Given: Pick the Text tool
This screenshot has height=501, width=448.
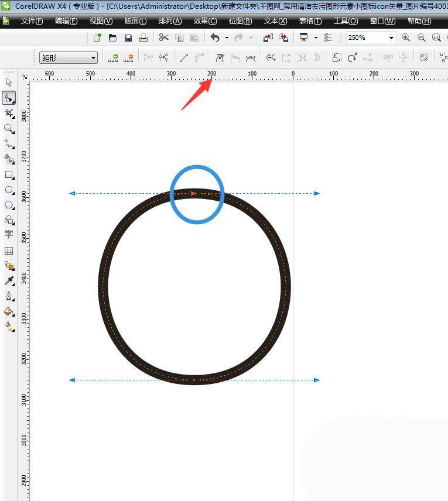Looking at the screenshot, I should tap(9, 235).
